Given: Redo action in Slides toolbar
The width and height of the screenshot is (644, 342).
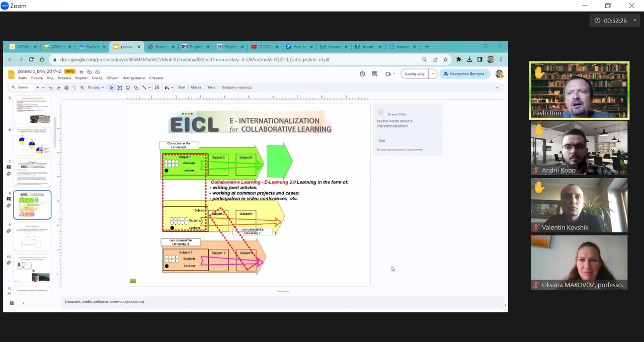Looking at the screenshot, I should point(58,88).
